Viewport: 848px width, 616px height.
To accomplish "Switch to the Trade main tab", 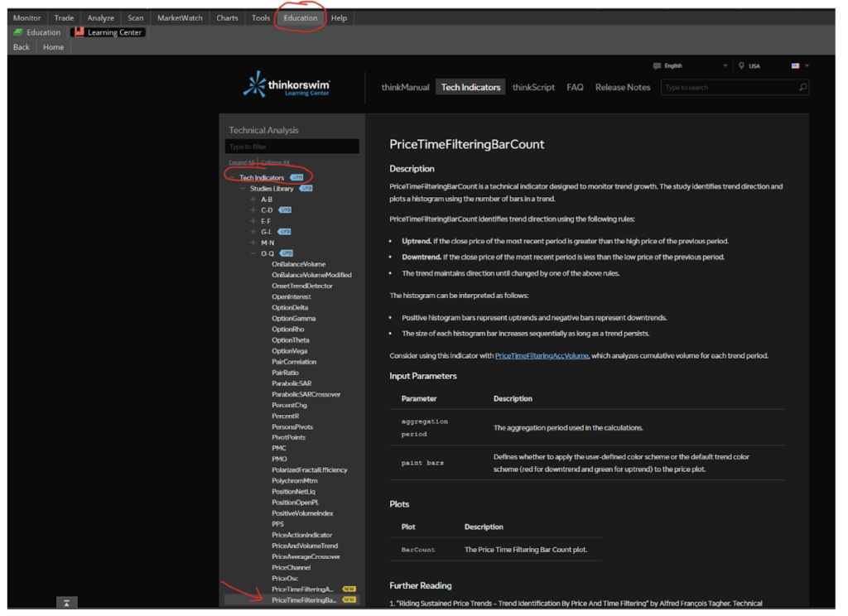I will pyautogui.click(x=64, y=18).
